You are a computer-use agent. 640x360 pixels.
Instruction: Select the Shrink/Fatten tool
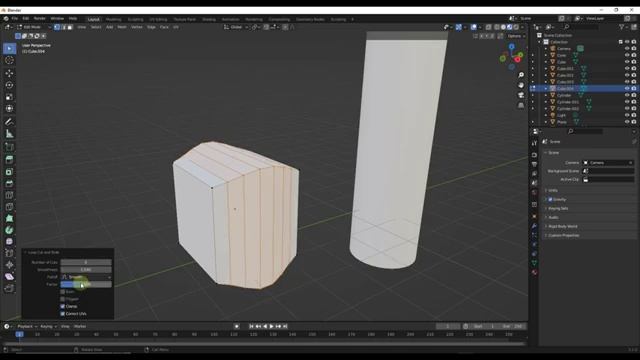[9, 265]
